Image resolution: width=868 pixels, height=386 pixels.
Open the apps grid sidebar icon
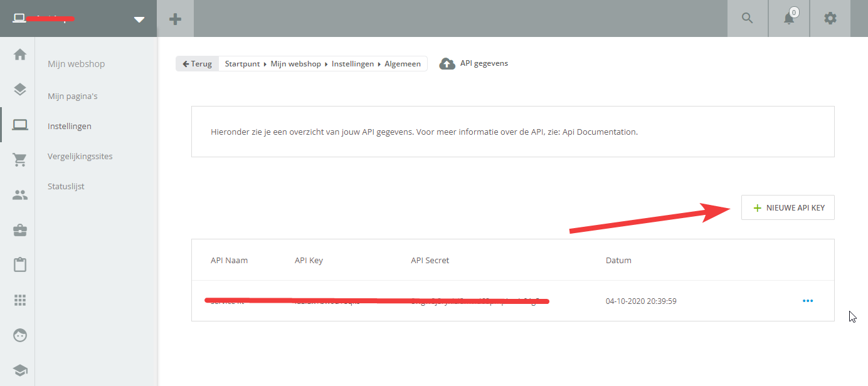pyautogui.click(x=20, y=300)
